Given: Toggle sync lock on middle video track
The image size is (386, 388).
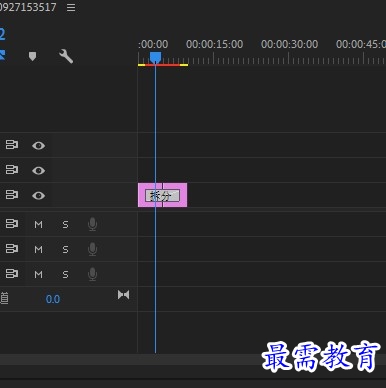Looking at the screenshot, I should pyautogui.click(x=12, y=170).
